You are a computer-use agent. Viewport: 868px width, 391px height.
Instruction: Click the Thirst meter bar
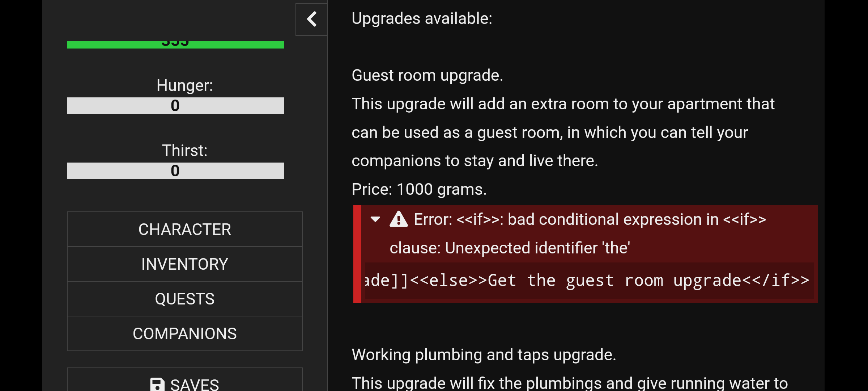tap(175, 171)
